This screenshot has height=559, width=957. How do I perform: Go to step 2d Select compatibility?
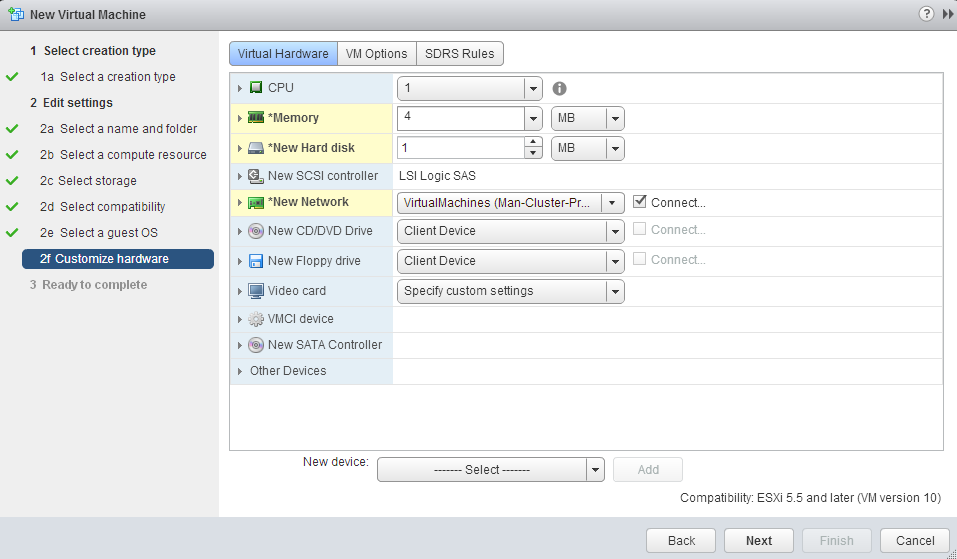pos(103,207)
